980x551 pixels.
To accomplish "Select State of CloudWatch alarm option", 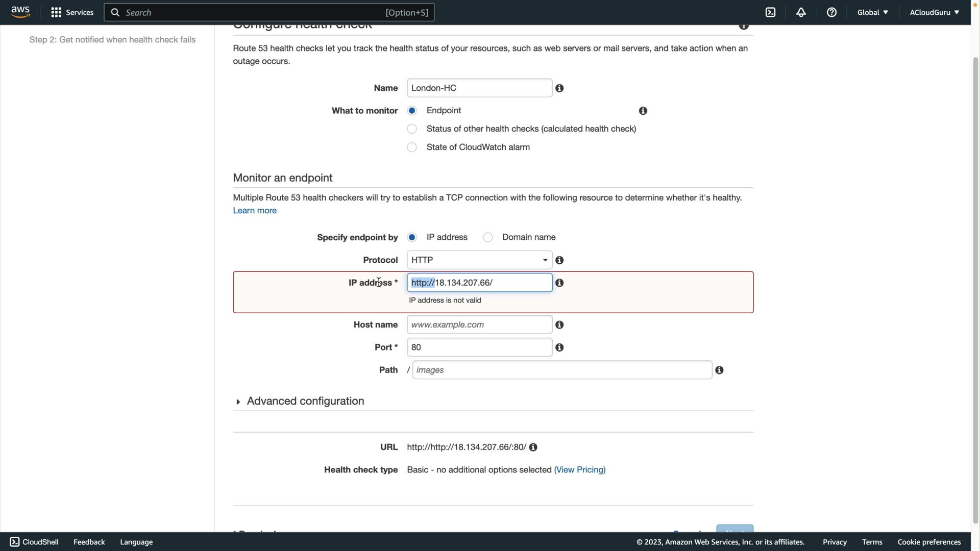I will click(x=412, y=147).
